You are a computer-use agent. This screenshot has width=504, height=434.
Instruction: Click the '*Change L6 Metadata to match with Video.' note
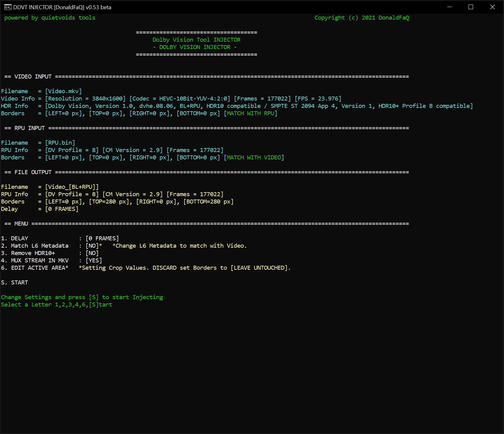[180, 246]
